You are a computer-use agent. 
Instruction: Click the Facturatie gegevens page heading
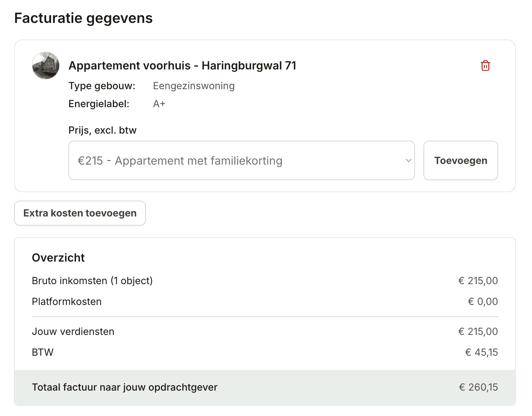point(83,18)
